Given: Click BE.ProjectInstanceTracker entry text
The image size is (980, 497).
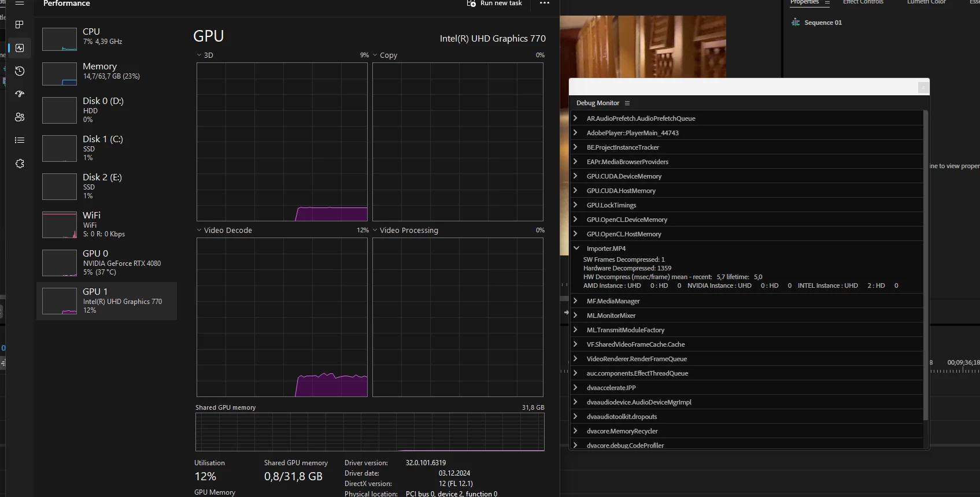Looking at the screenshot, I should pyautogui.click(x=623, y=147).
